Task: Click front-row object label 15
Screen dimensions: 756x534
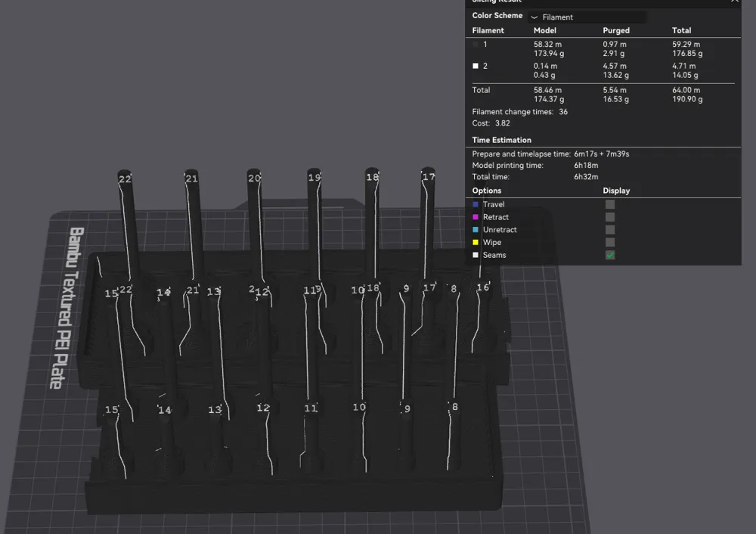Action: click(x=111, y=409)
